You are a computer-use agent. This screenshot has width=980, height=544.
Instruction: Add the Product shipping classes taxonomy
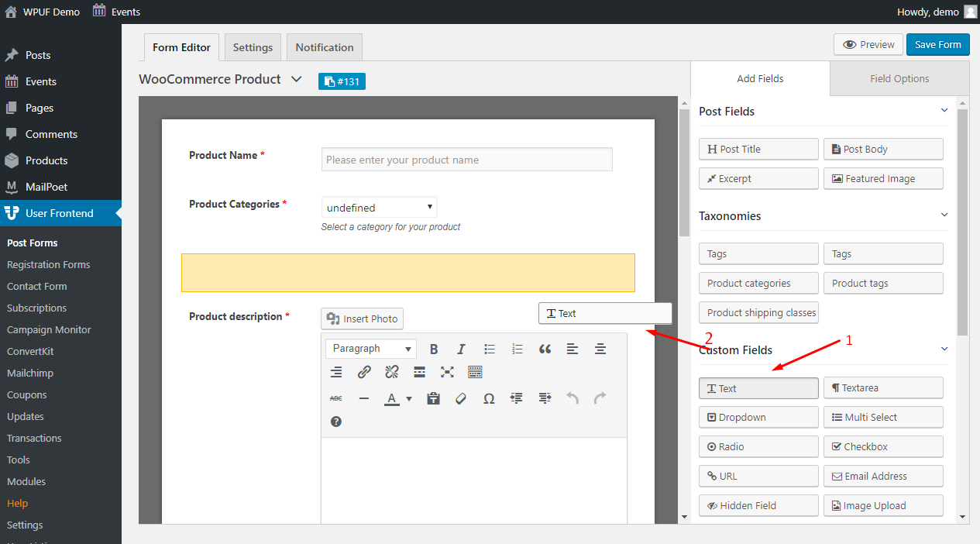point(758,312)
